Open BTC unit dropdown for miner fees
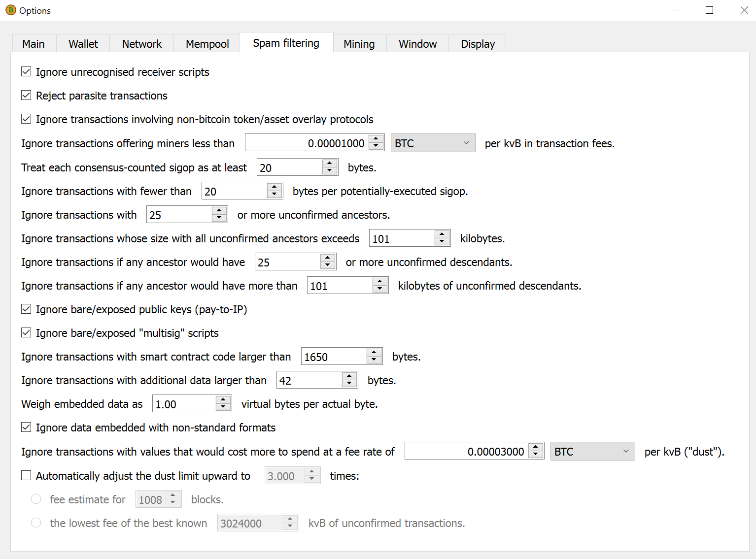756x559 pixels. (433, 143)
